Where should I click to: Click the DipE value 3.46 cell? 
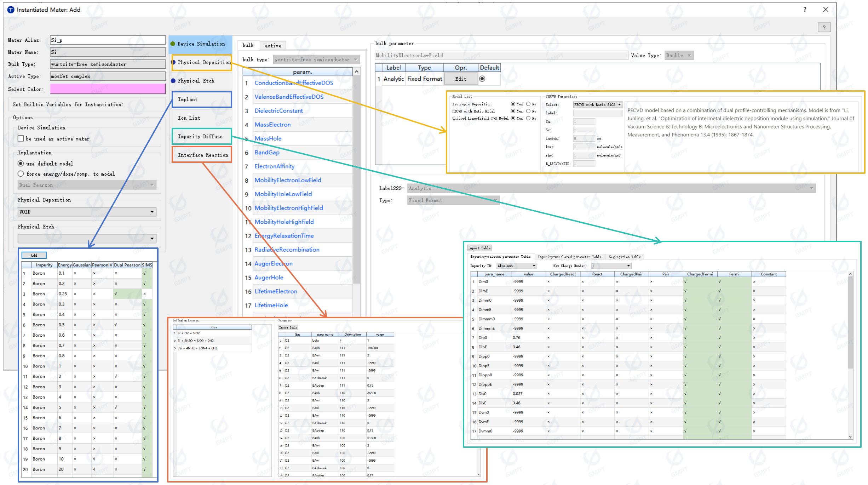[529, 347]
